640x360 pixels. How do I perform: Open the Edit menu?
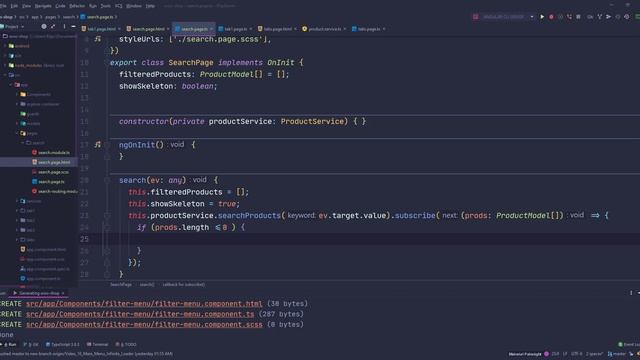pyautogui.click(x=14, y=6)
